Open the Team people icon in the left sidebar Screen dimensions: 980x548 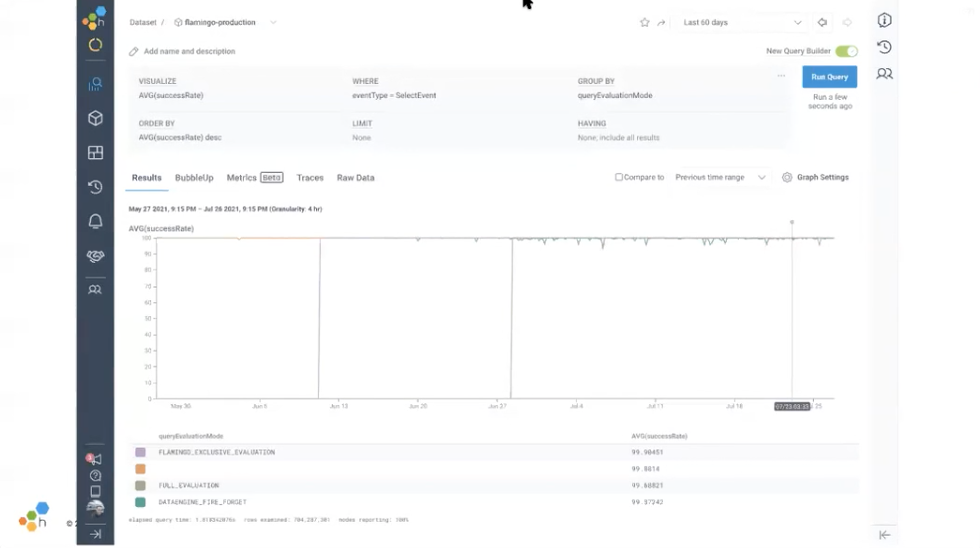[95, 290]
